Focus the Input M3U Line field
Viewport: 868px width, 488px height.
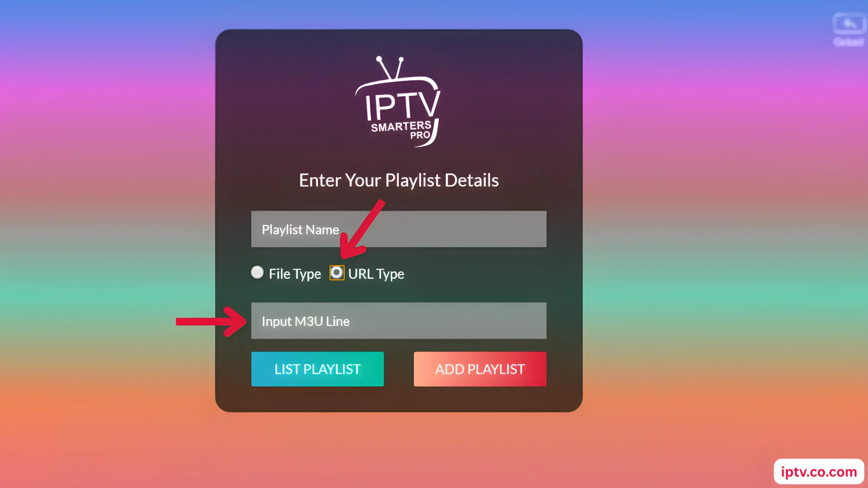pos(399,321)
